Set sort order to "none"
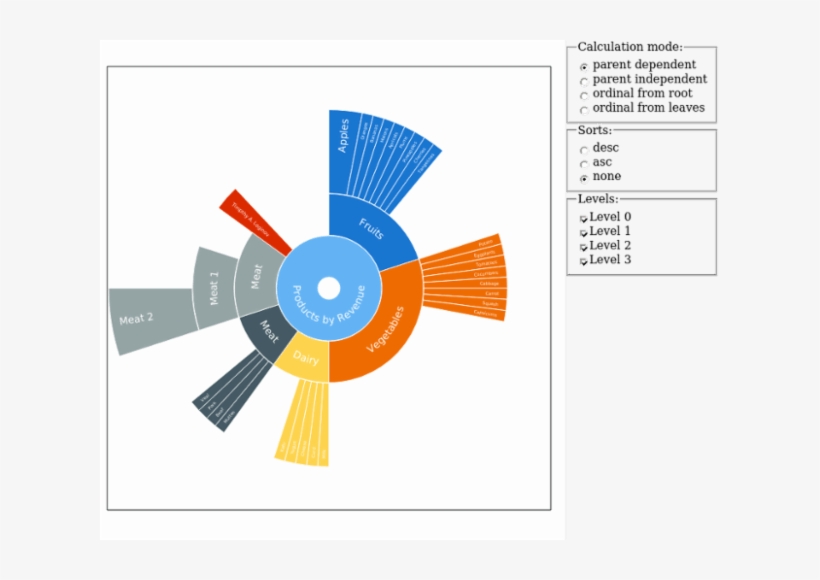820x580 pixels. pyautogui.click(x=584, y=176)
